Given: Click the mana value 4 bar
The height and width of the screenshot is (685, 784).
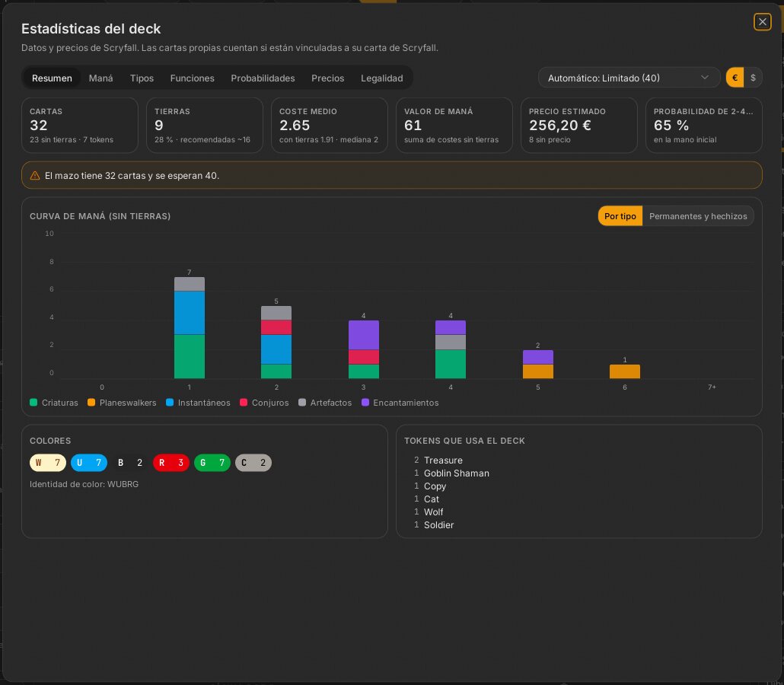Looking at the screenshot, I should [x=451, y=349].
